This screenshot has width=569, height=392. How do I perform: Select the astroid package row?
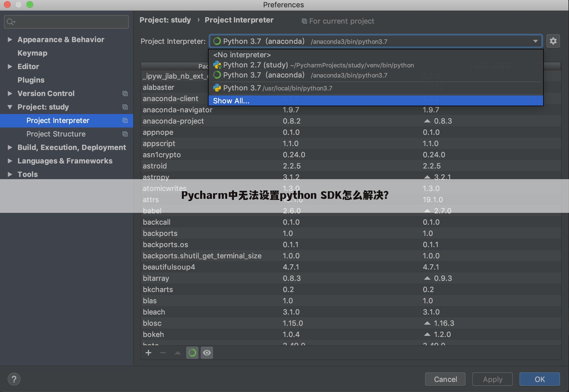351,166
